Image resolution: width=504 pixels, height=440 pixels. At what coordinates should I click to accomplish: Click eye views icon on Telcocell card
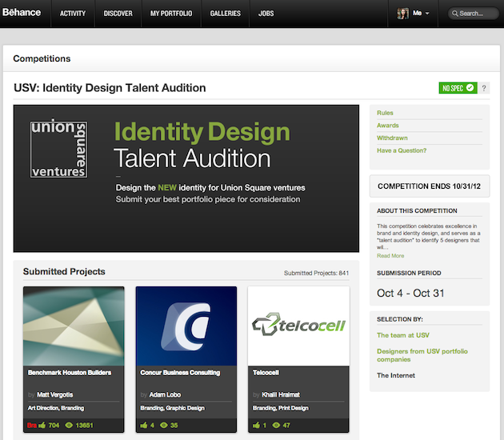[x=276, y=426]
